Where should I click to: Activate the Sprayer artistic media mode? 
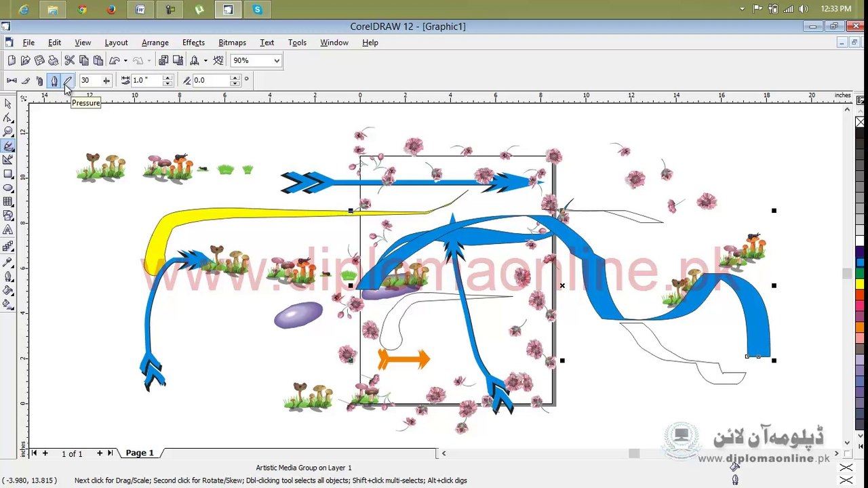tap(39, 81)
